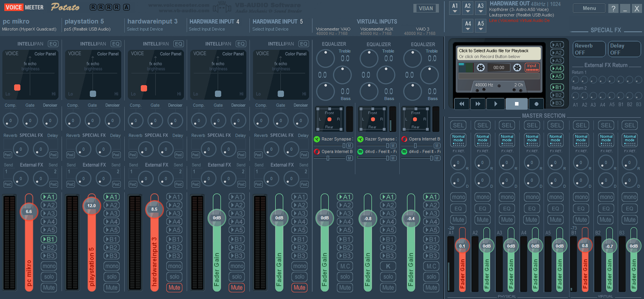Unmute the HARDWARE INPUT 4 strip
This screenshot has height=299, width=644.
237,288
